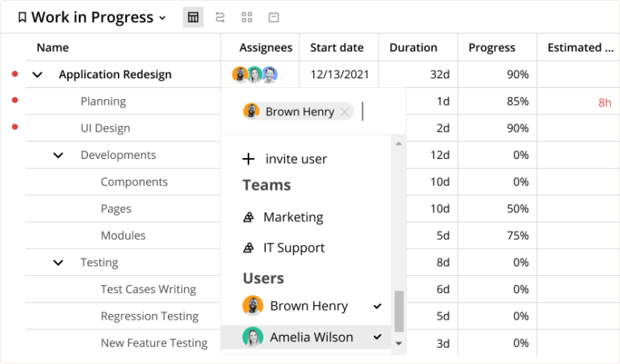The height and width of the screenshot is (364, 620).
Task: Switch to the board cards view icon
Action: (247, 18)
